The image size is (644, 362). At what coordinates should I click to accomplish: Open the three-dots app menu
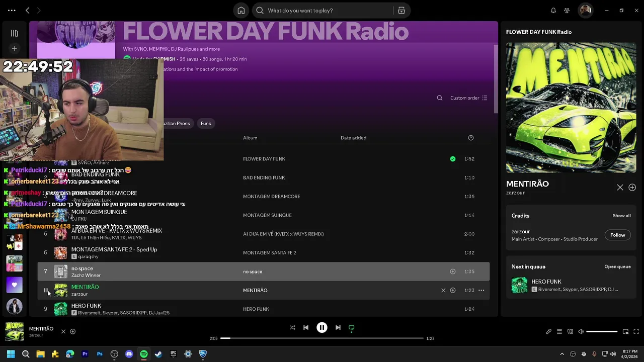coord(12,10)
